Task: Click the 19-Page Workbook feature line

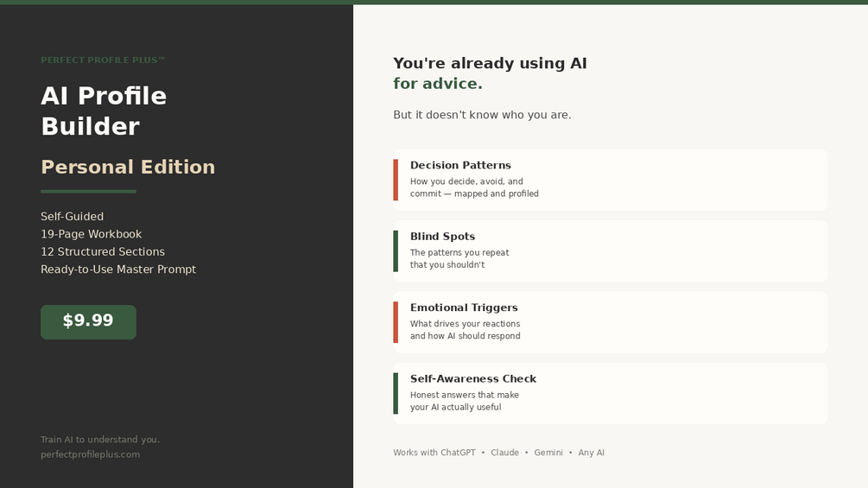Action: coord(91,234)
